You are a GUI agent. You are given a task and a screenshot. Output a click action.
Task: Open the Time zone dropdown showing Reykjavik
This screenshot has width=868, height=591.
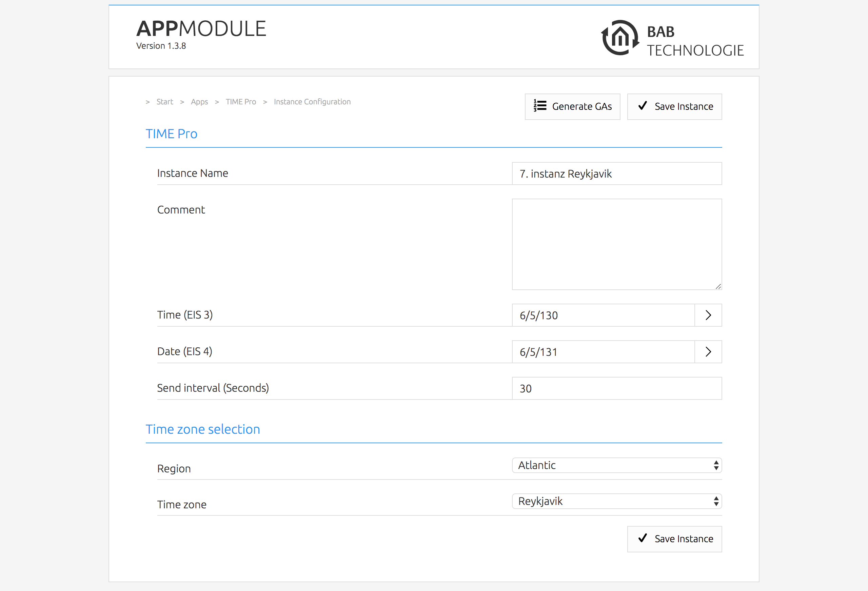coord(613,501)
